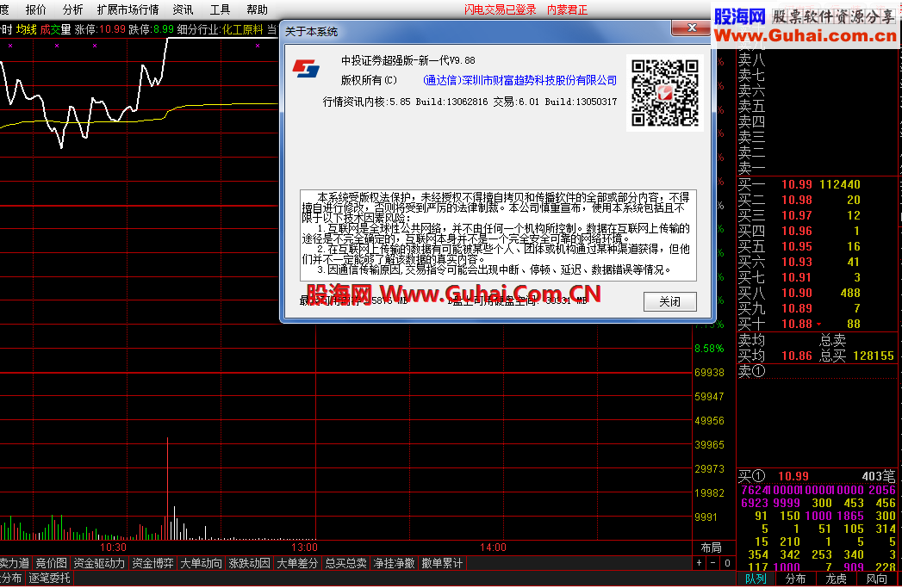
Task: Close the 关于本系统 dialog with 关闭 button
Action: click(x=669, y=302)
